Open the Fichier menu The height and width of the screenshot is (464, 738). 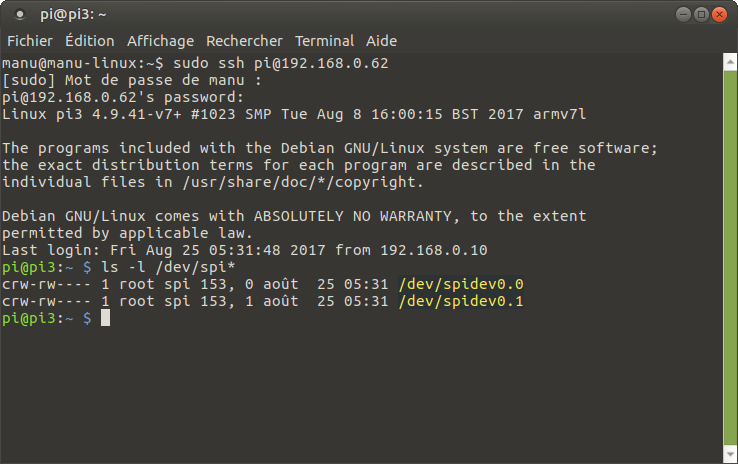pyautogui.click(x=30, y=41)
